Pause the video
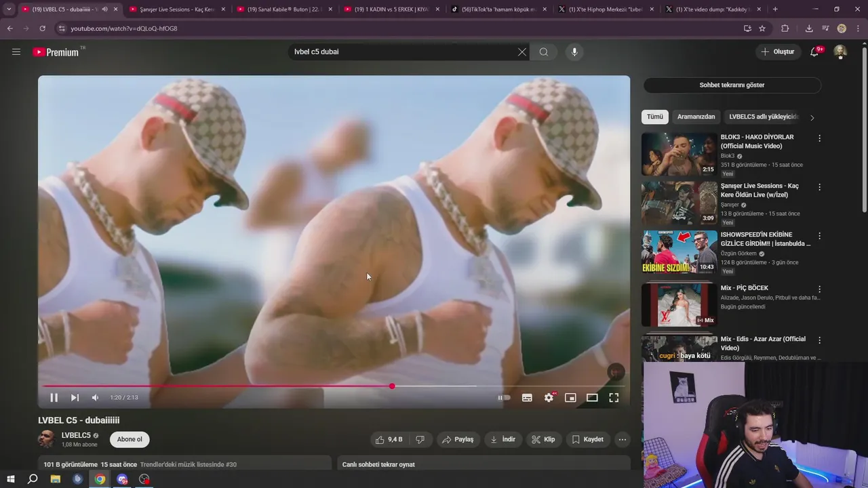Image resolution: width=868 pixels, height=488 pixels. (54, 398)
